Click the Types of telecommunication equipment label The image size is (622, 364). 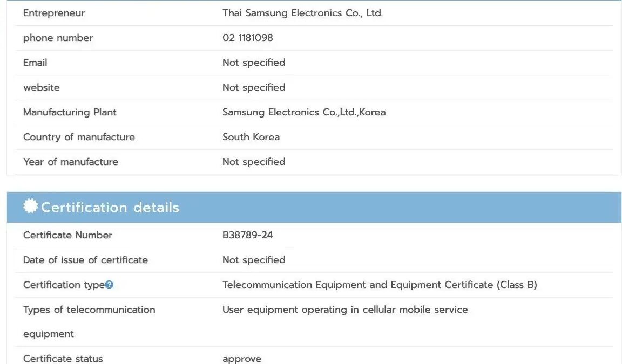(x=89, y=310)
